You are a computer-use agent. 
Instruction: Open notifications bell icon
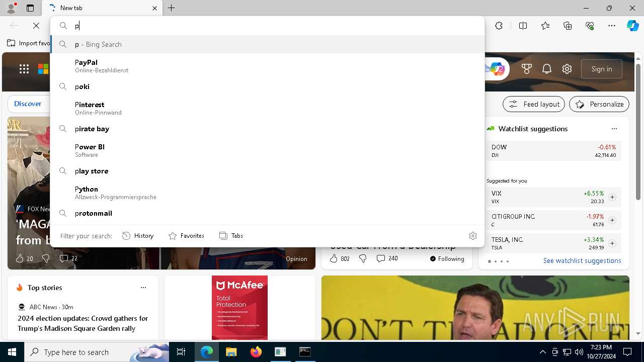click(x=547, y=69)
